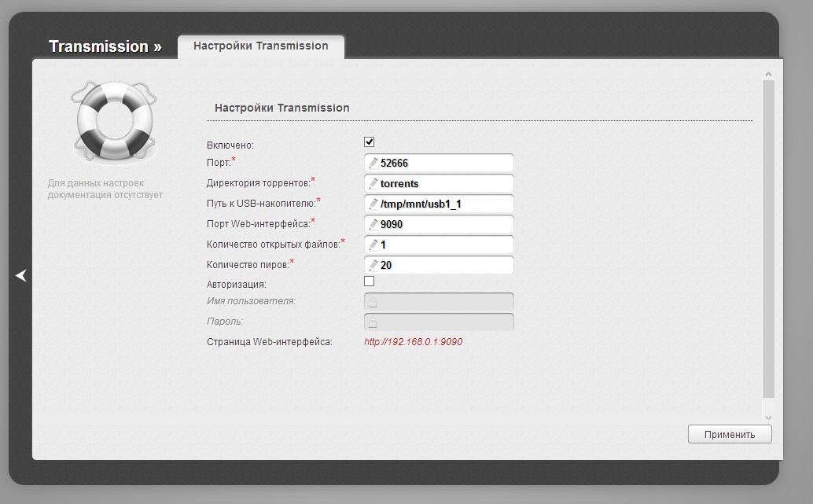Image resolution: width=813 pixels, height=504 pixels.
Task: Enable the Авторизация checkbox
Action: (370, 281)
